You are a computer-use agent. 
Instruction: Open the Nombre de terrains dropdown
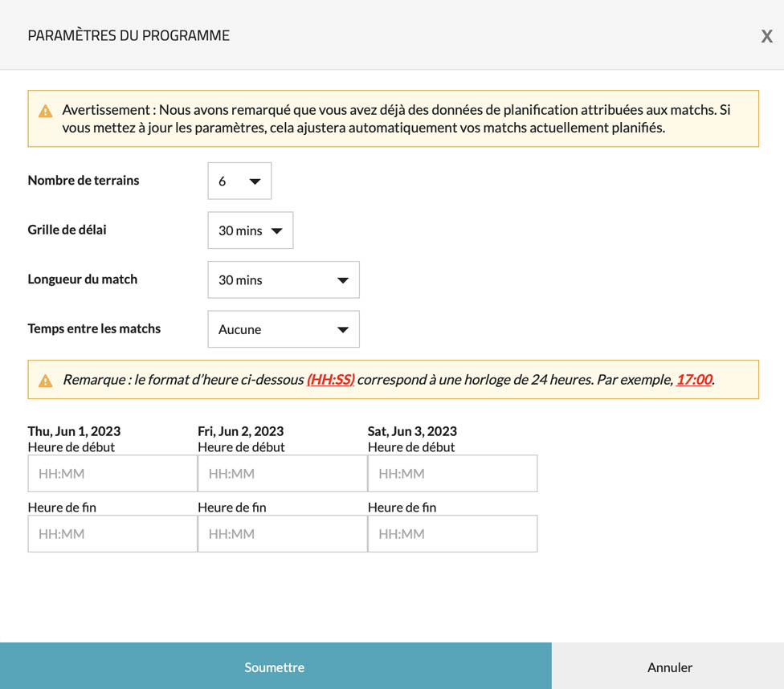pyautogui.click(x=239, y=181)
